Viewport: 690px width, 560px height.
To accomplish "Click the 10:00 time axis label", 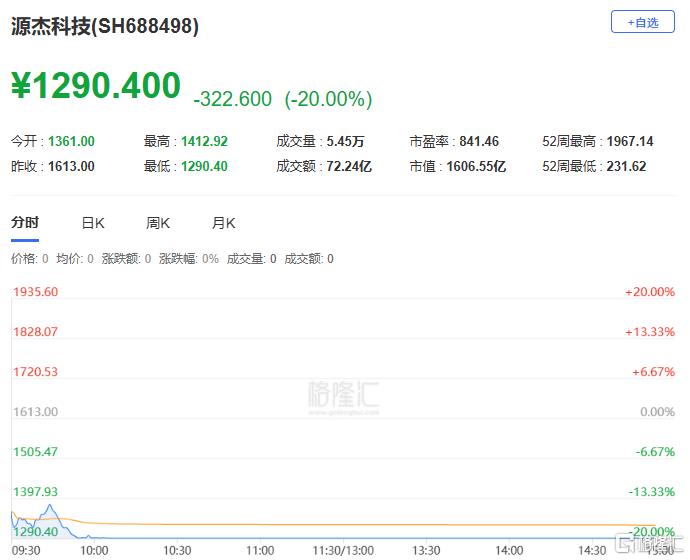I will point(94,551).
